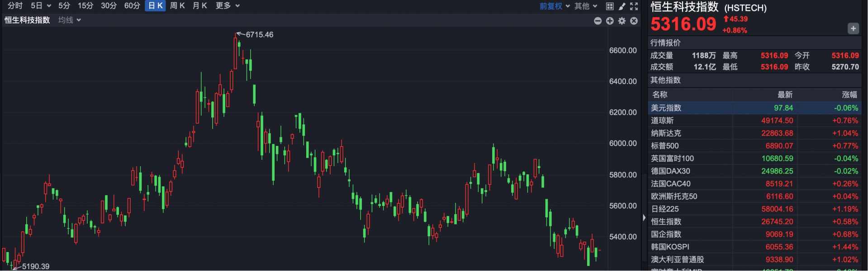Zoom in the chart with plus icon

[610, 21]
